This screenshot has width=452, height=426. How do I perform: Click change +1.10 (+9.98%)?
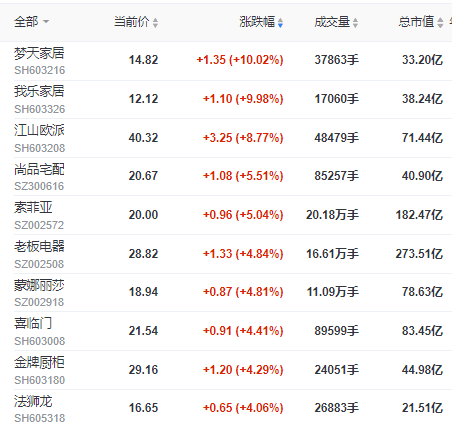243,99
